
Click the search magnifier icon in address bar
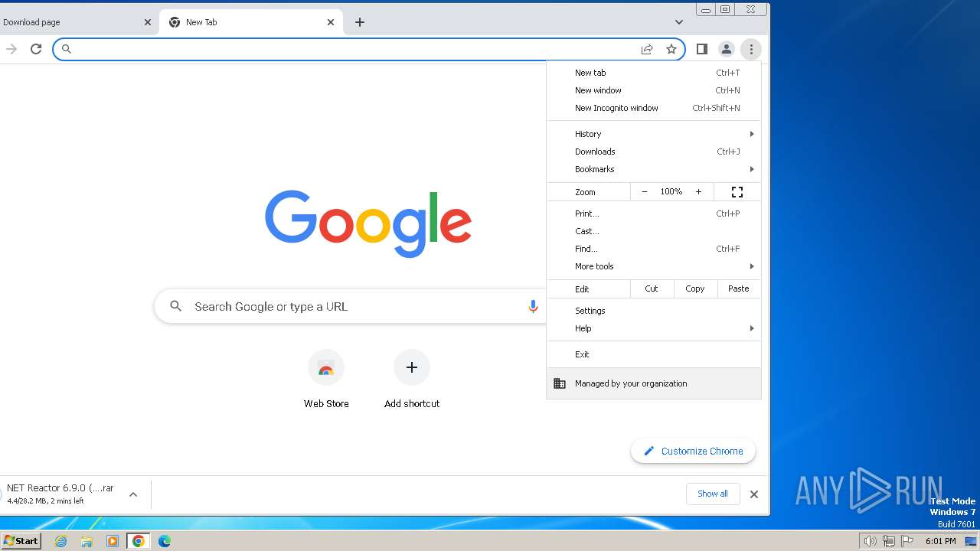click(x=67, y=49)
